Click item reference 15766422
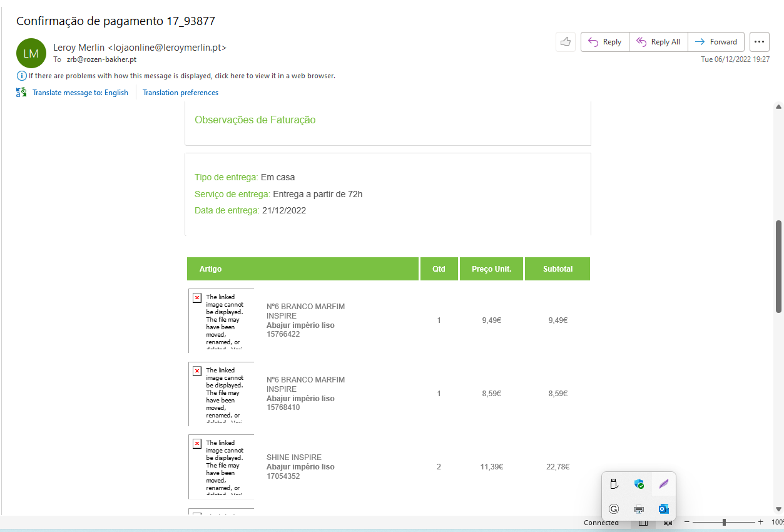The height and width of the screenshot is (532, 784). click(x=283, y=334)
